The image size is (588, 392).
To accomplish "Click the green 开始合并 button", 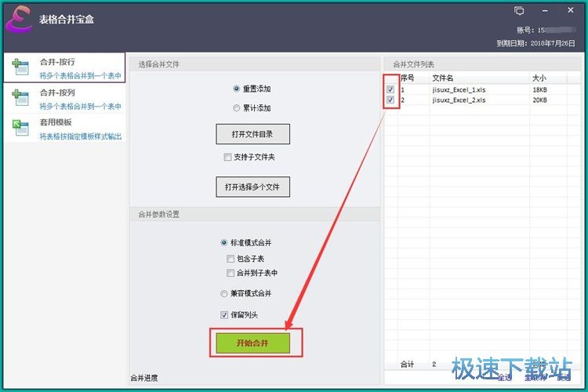I will click(x=252, y=343).
